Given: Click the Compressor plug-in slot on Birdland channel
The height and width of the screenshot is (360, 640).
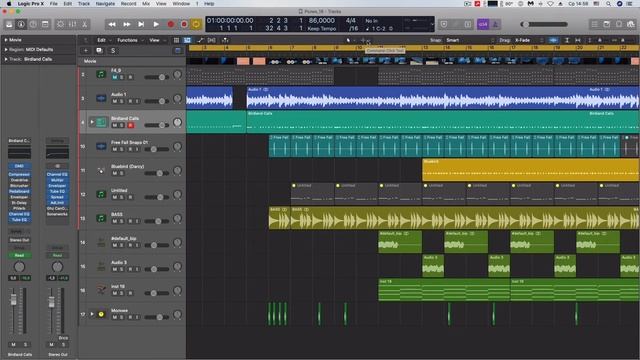Looking at the screenshot, I should point(19,174).
